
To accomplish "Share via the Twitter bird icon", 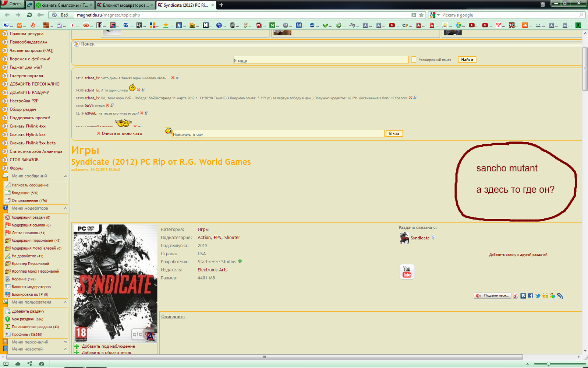I will [538, 296].
